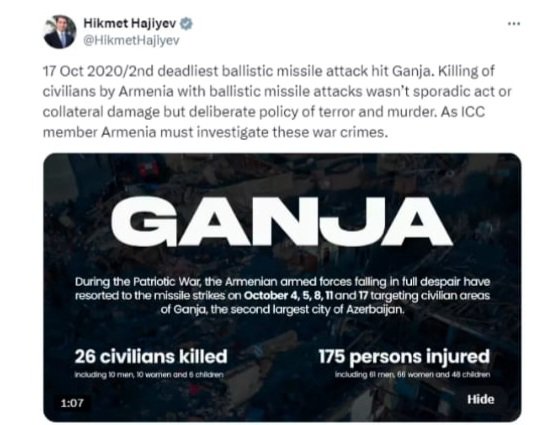552x425 pixels.
Task: Hide the video media with Hide button
Action: [481, 399]
